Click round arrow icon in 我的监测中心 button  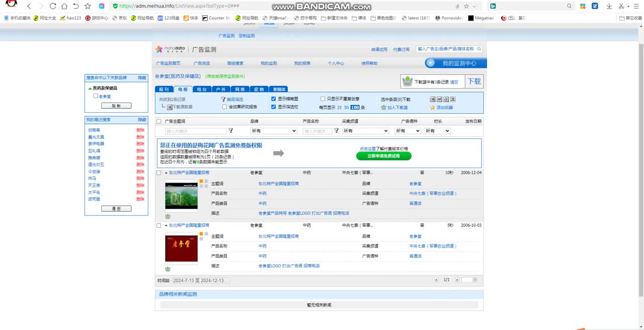pos(431,63)
